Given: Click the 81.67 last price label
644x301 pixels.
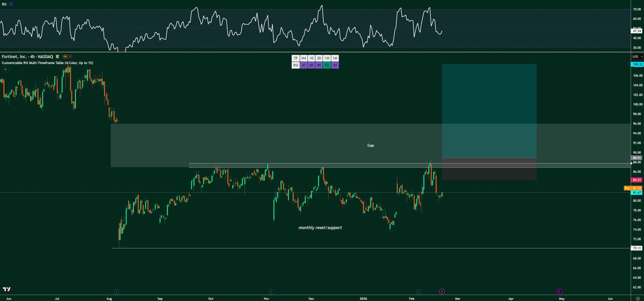Looking at the screenshot, I should (x=637, y=192).
